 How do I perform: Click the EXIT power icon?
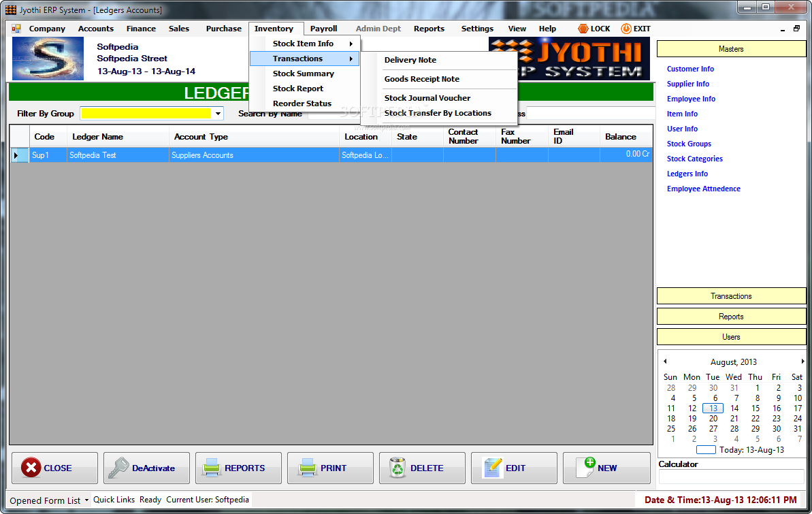click(x=626, y=29)
